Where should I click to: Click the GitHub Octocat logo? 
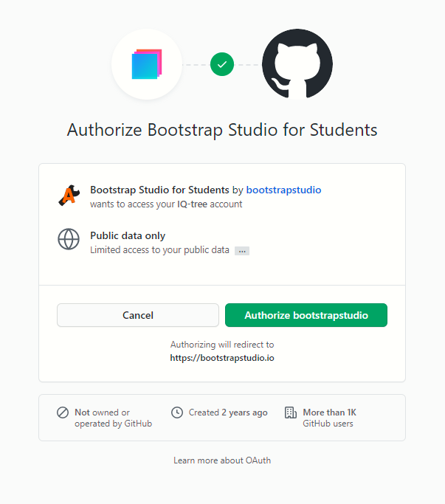click(x=297, y=64)
